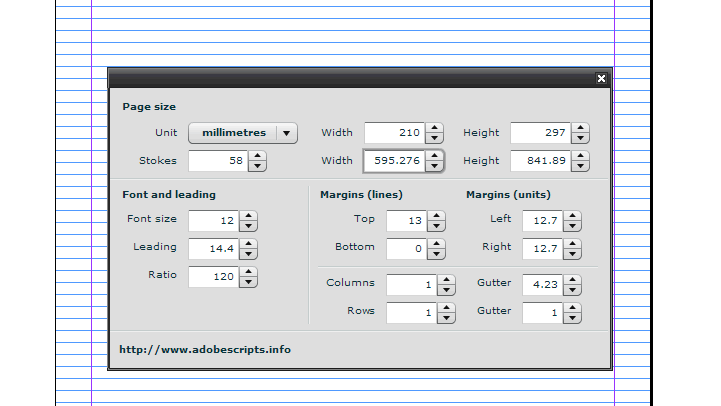Decrease the Height value 297
The height and width of the screenshot is (406, 721).
coord(580,138)
